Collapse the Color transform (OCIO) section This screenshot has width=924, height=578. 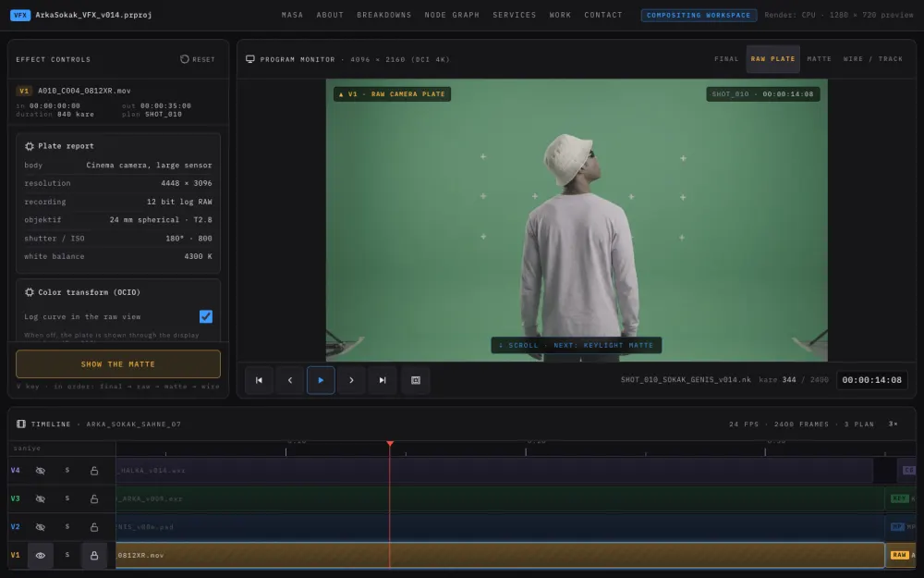(x=82, y=292)
